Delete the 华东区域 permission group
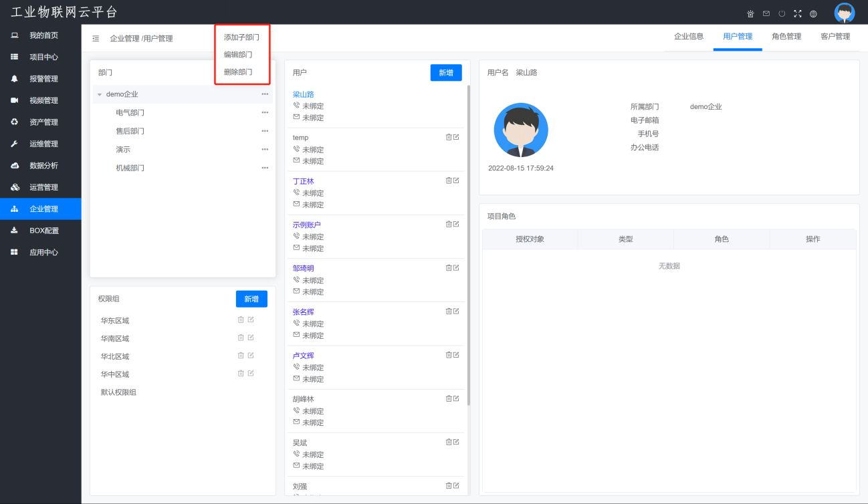This screenshot has height=504, width=868. 241,320
